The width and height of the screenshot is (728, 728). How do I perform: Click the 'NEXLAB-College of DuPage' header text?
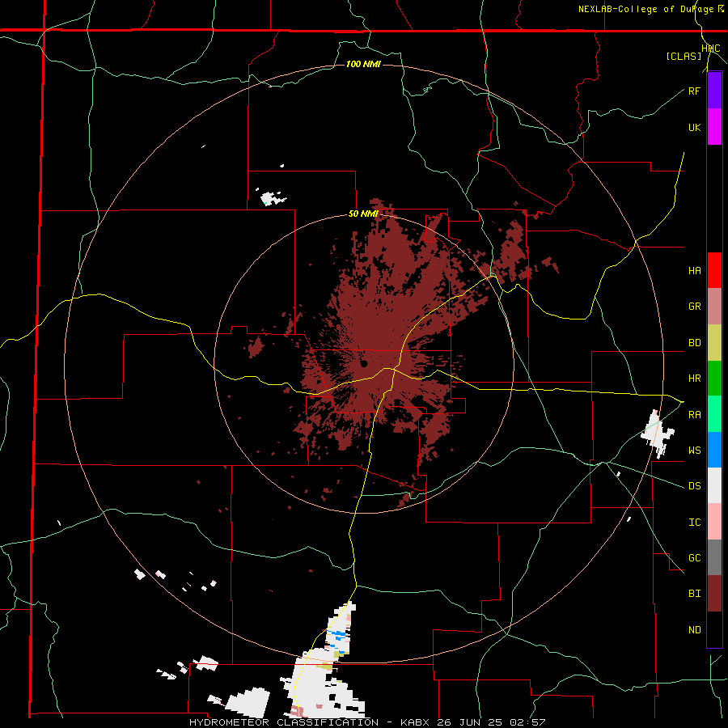point(647,9)
